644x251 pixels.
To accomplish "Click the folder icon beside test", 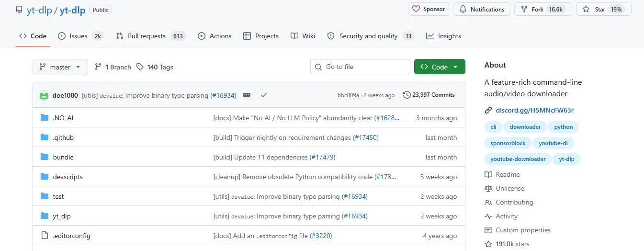I will point(45,196).
